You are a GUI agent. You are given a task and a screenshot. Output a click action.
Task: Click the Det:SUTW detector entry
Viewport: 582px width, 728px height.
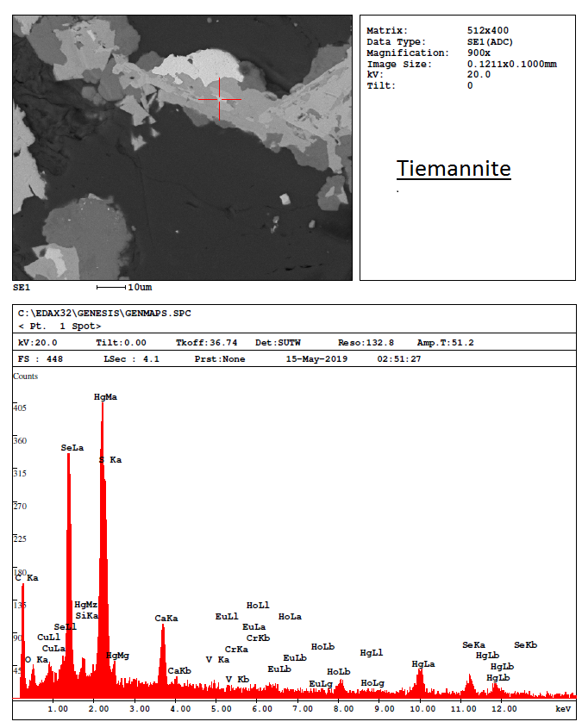(278, 343)
